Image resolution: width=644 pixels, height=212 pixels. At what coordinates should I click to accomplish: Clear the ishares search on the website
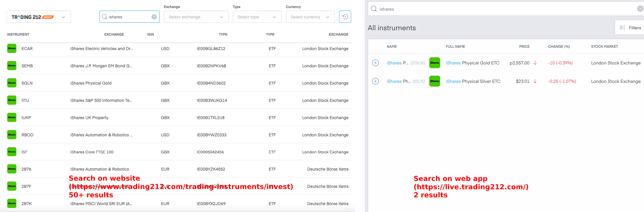(154, 17)
